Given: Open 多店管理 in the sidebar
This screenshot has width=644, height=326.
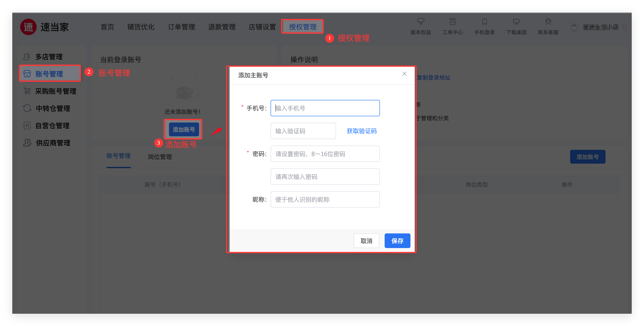Looking at the screenshot, I should tap(49, 57).
